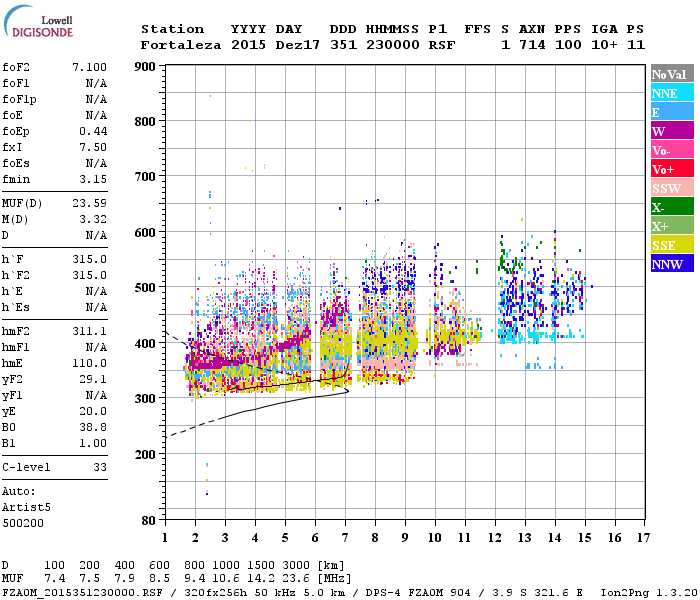Click the h`F value 315.0
Viewport: 700px width, 600px height.
(x=89, y=259)
